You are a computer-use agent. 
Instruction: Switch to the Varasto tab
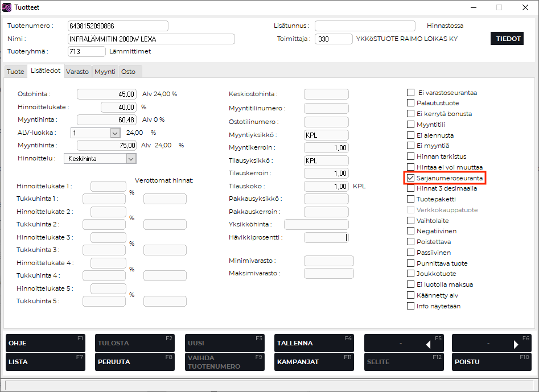[77, 72]
